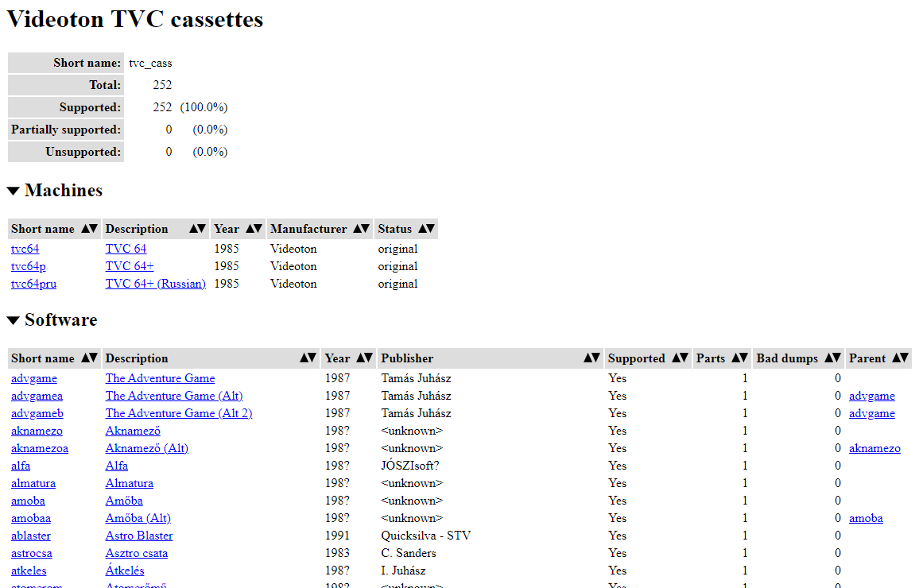Select the Videoton TVC cassettes heading
Screen dimensions: 923x588
point(135,19)
